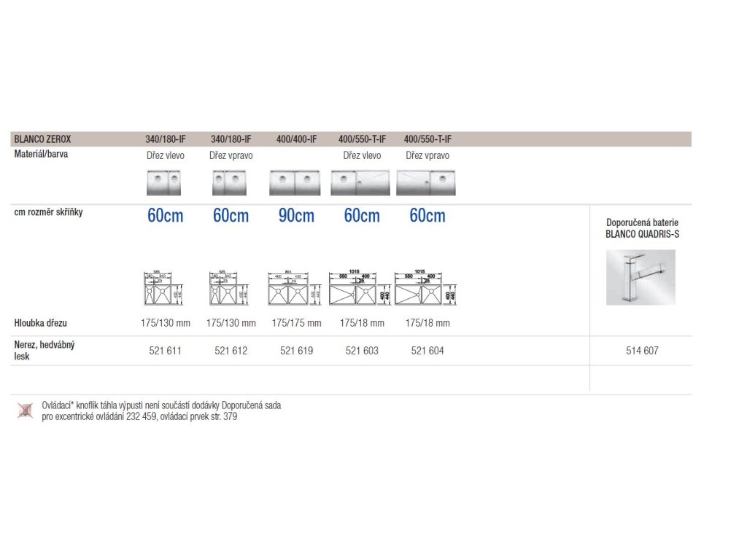Select the sink photo above 521 603

point(360,183)
